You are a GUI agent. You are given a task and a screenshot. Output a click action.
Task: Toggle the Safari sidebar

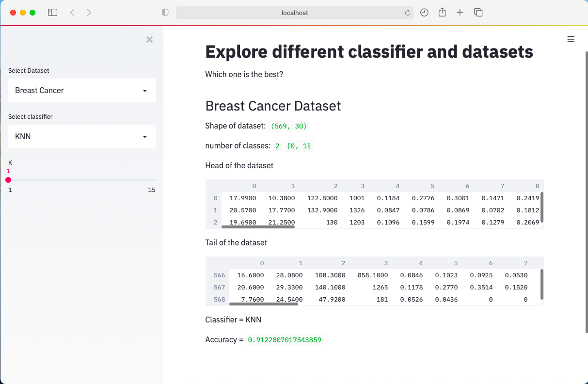[52, 12]
